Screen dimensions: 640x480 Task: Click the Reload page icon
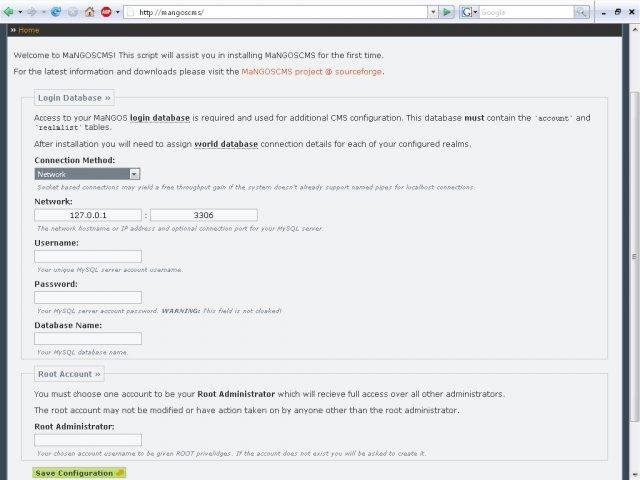(x=56, y=12)
